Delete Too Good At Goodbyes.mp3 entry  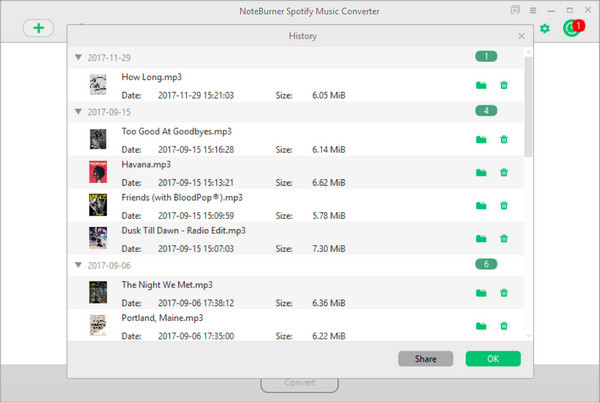pyautogui.click(x=504, y=140)
